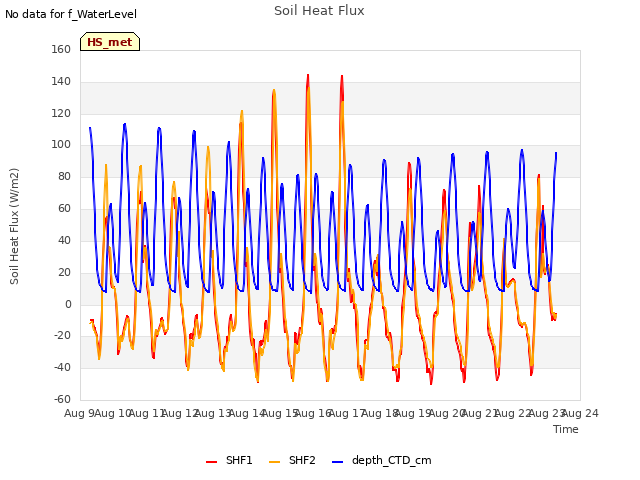Click the 100 y-axis tick label
Screen dimensions: 640x480
pyautogui.click(x=61, y=144)
